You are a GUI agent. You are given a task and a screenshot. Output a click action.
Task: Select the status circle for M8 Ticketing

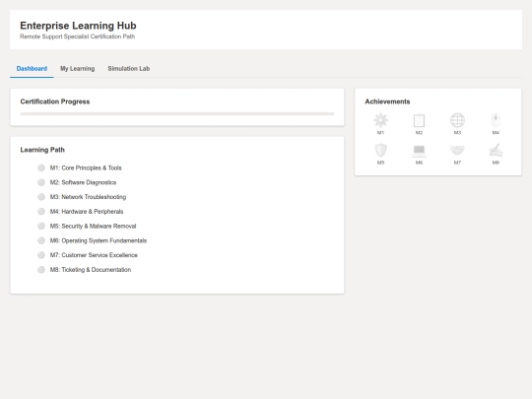(x=41, y=270)
